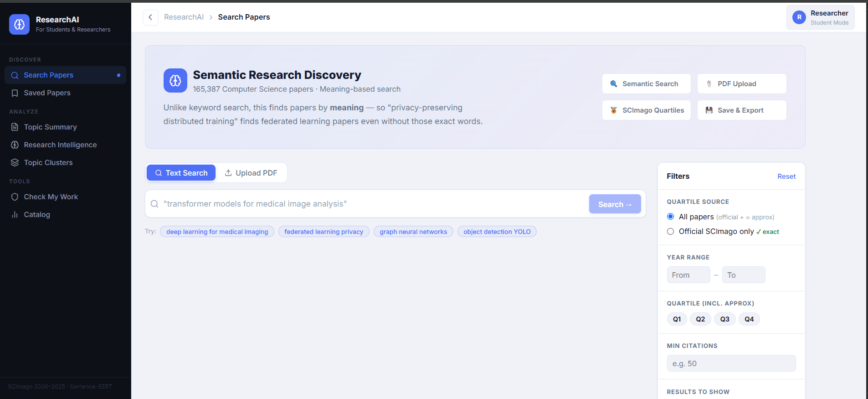This screenshot has height=399, width=868.
Task: Click the ResearchAI brain logo in sidebar
Action: pyautogui.click(x=19, y=24)
